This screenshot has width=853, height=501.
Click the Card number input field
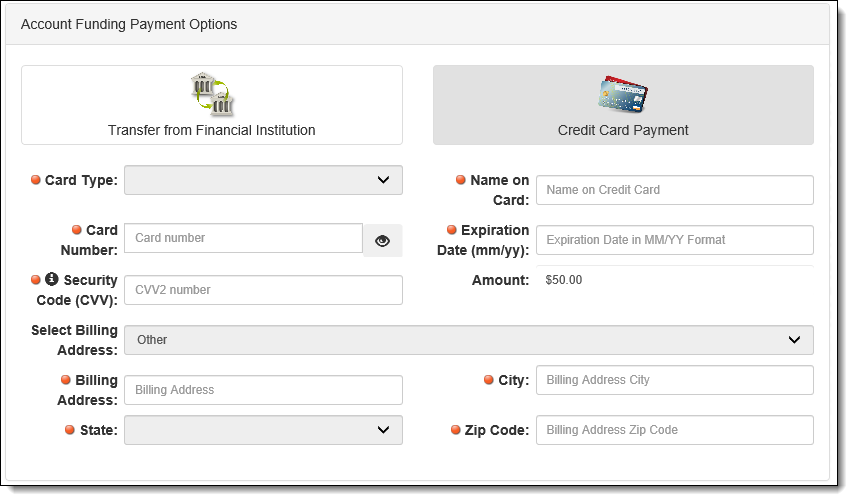(243, 238)
